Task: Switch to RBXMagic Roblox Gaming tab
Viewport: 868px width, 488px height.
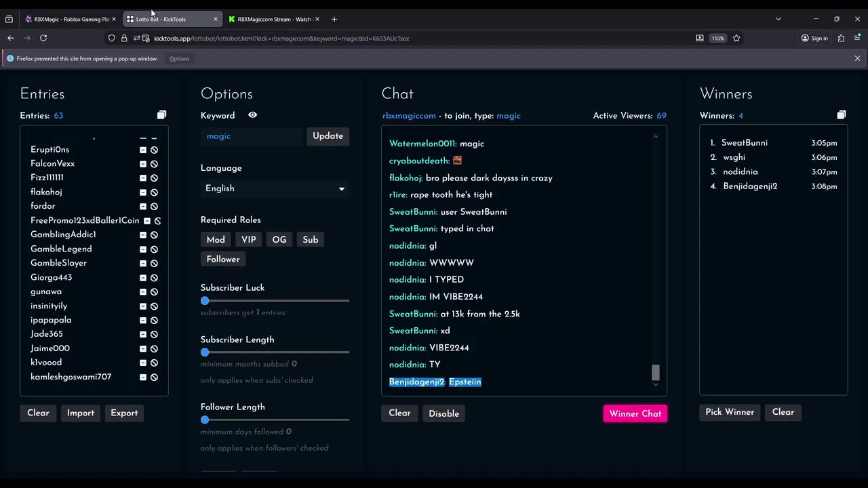Action: [x=71, y=19]
